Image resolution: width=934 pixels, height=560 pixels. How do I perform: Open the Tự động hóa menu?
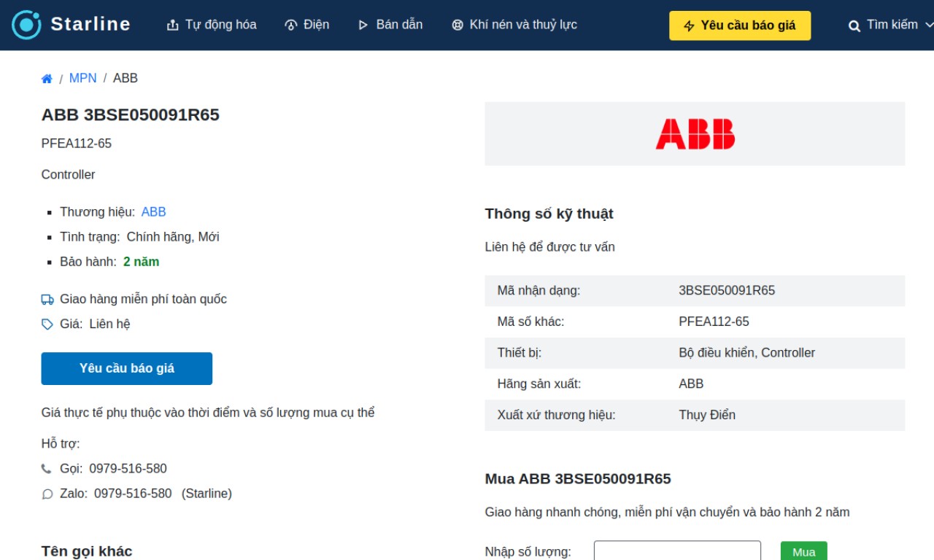coord(212,25)
